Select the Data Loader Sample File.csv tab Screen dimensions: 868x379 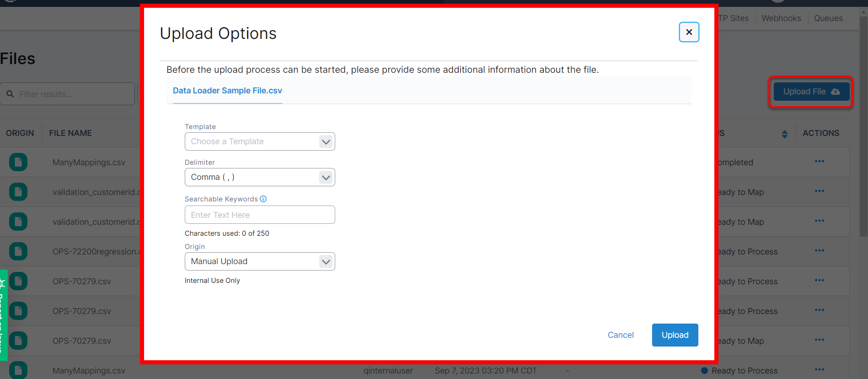click(227, 91)
